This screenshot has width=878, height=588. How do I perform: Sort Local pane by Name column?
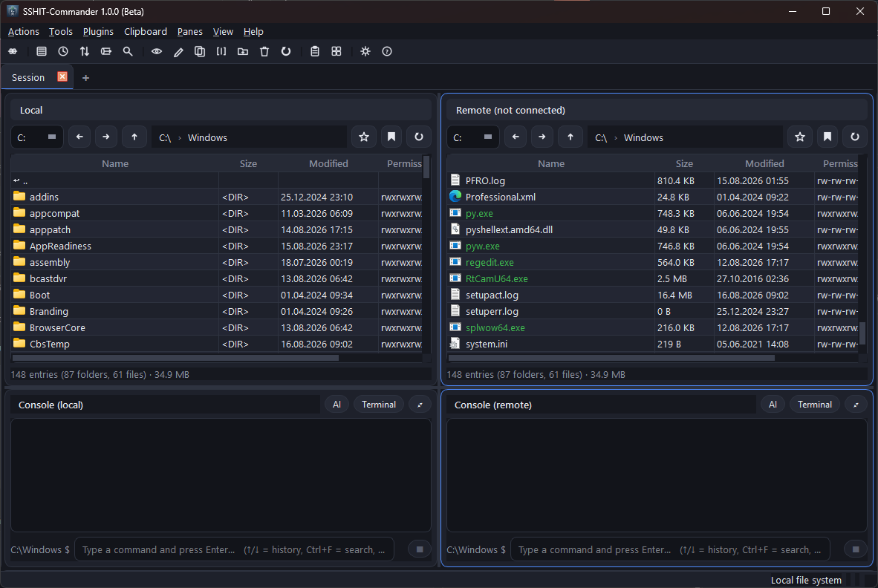(115, 163)
